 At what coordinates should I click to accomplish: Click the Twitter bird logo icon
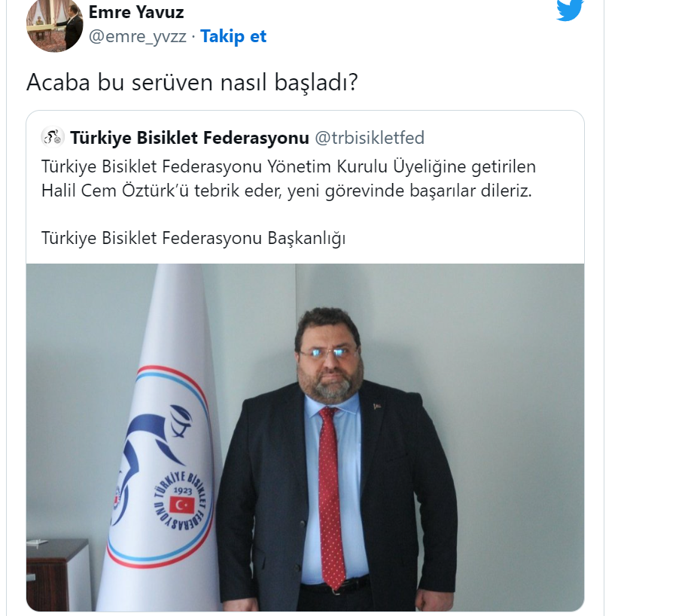pyautogui.click(x=569, y=9)
